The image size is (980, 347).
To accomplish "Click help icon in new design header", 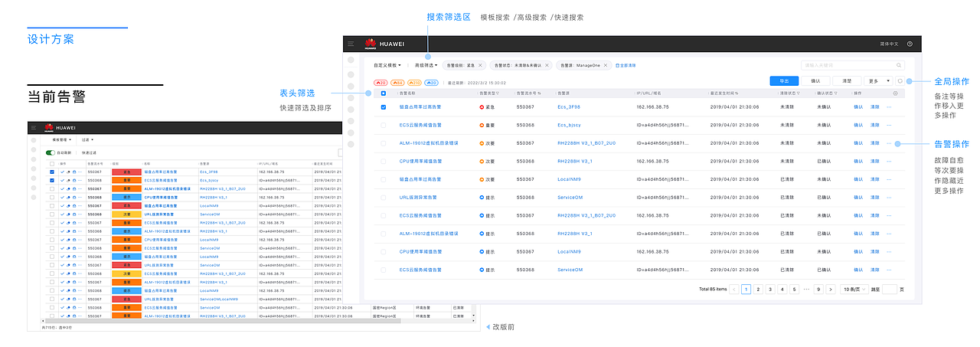I will coord(910,44).
